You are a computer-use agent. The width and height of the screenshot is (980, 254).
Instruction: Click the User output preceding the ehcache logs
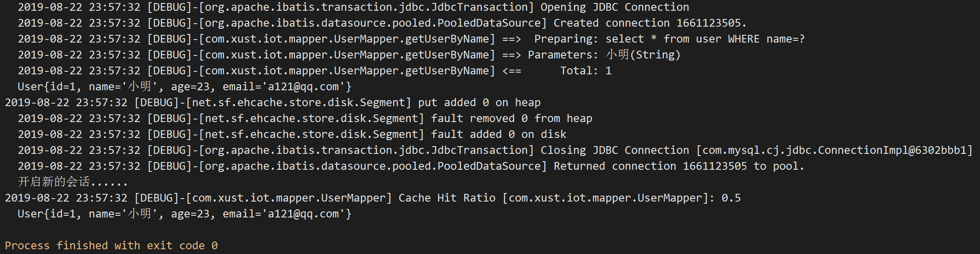(x=184, y=87)
